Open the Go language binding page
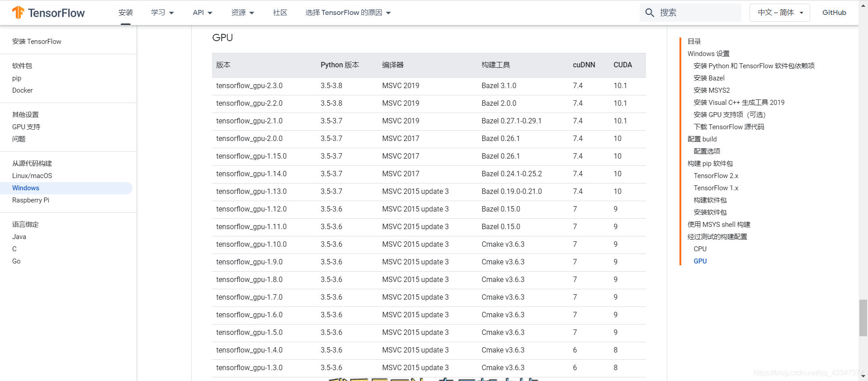868x381 pixels. coord(16,261)
